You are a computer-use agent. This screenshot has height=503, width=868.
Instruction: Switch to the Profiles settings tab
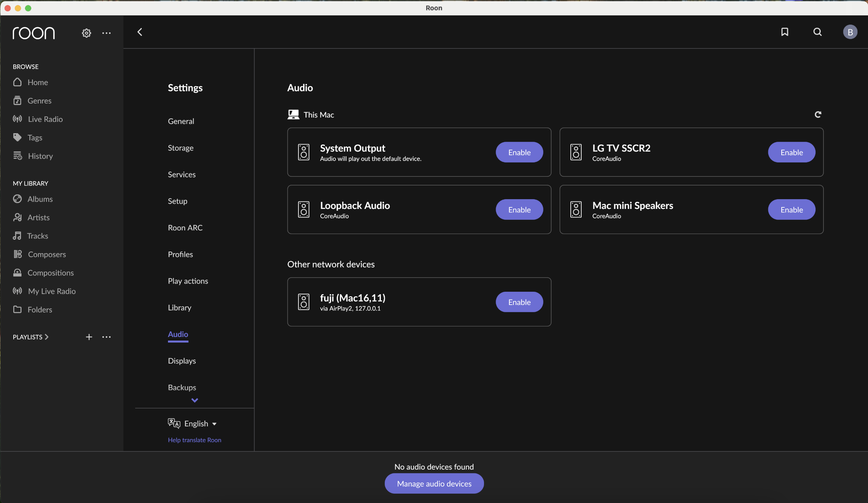180,254
